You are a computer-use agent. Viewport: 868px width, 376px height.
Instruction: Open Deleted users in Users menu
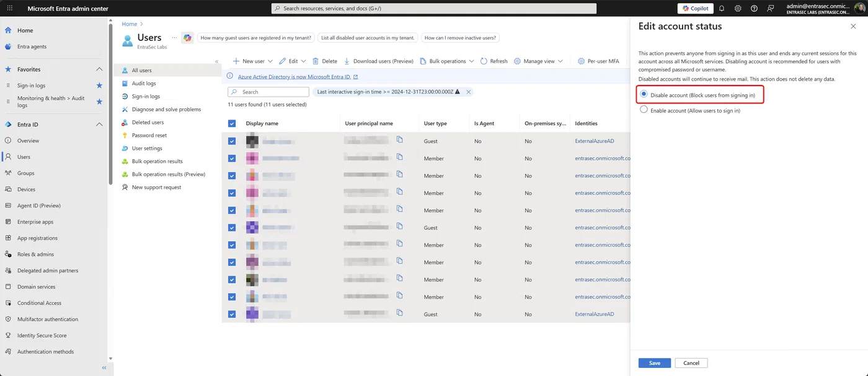point(148,123)
